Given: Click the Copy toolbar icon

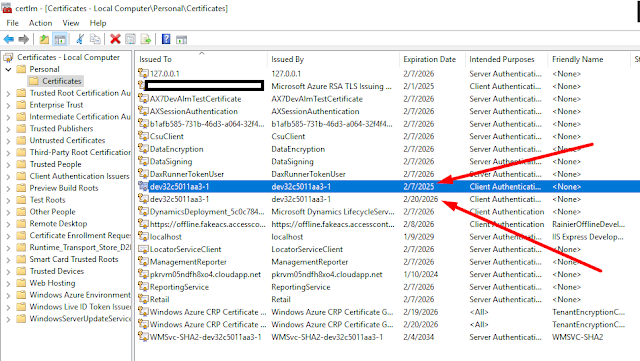Looking at the screenshot, I should point(95,39).
